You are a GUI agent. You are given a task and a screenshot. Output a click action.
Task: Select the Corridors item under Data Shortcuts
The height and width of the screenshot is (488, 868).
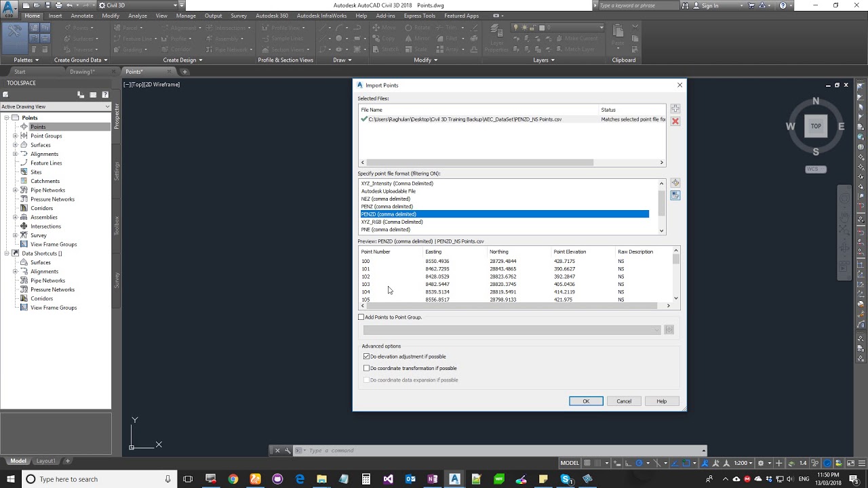tap(41, 298)
